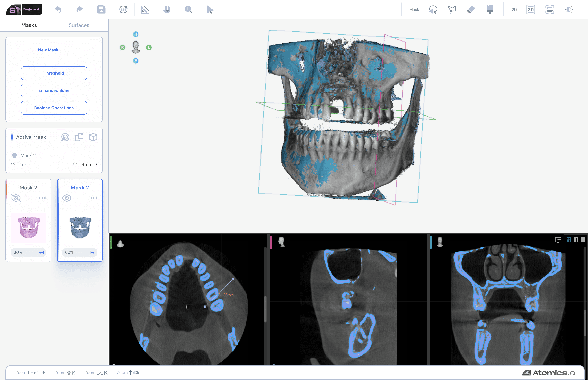Open options menu for pink Mask 2
Image resolution: width=588 pixels, height=380 pixels.
coord(42,198)
